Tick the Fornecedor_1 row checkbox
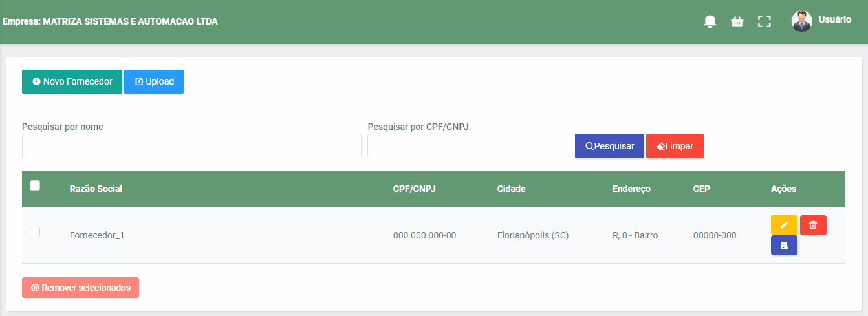The width and height of the screenshot is (868, 316). (35, 232)
